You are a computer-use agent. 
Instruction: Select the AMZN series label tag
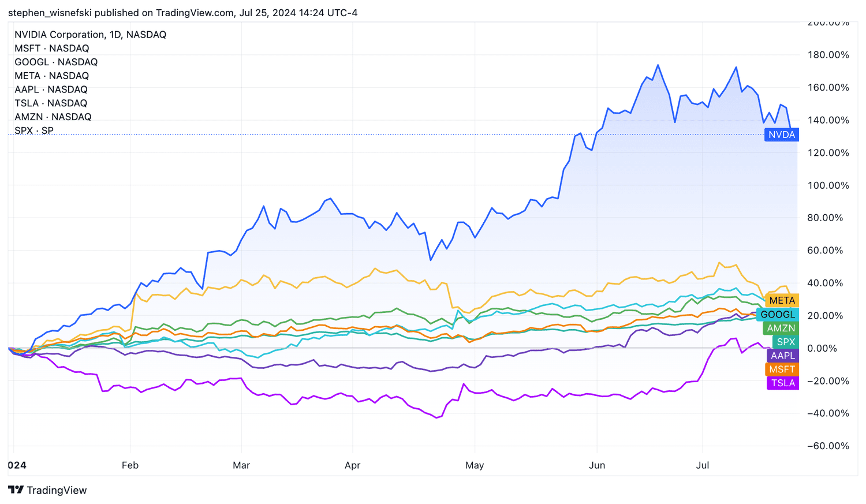pyautogui.click(x=781, y=328)
